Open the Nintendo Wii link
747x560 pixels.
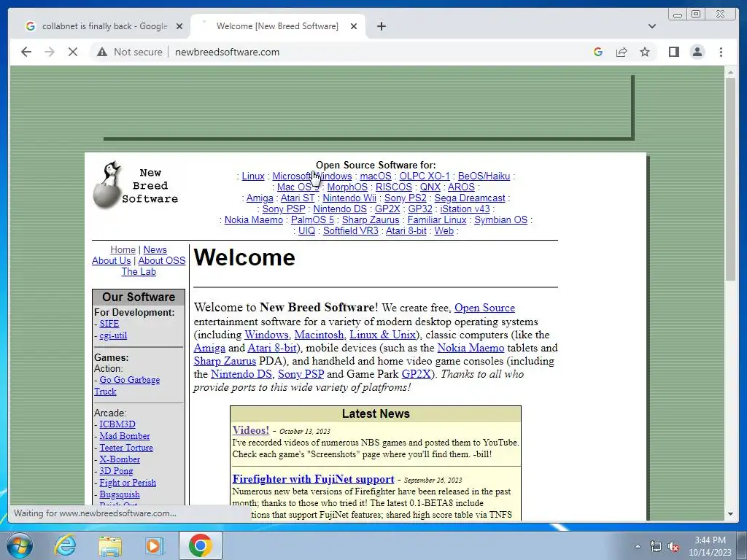click(349, 198)
